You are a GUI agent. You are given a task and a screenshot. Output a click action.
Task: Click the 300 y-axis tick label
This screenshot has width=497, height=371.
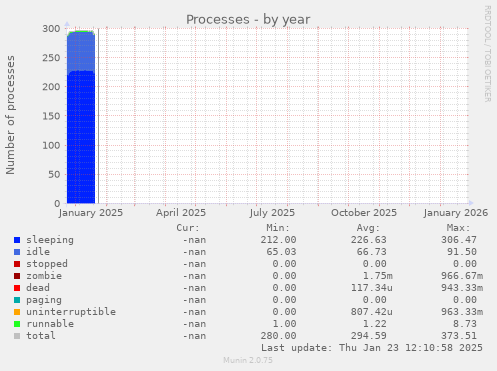click(x=51, y=29)
